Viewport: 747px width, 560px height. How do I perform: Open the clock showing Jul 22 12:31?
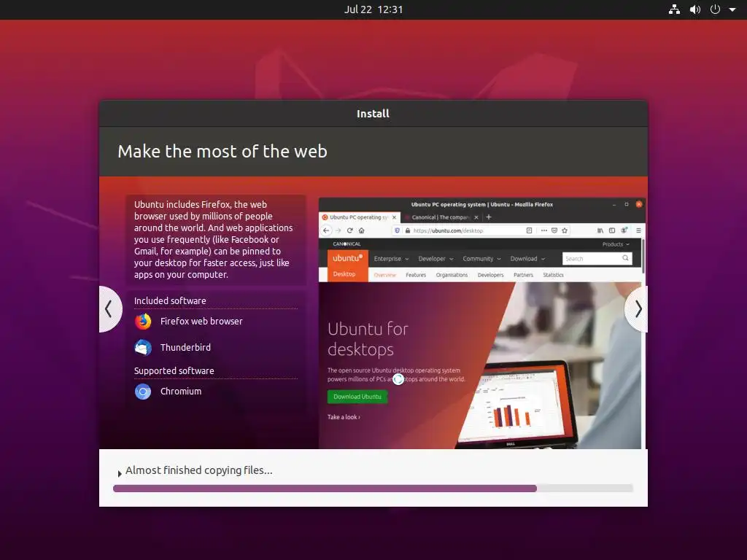coord(373,9)
